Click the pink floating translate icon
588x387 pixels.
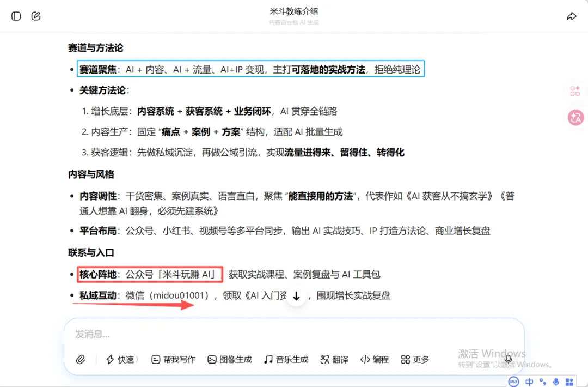point(575,118)
